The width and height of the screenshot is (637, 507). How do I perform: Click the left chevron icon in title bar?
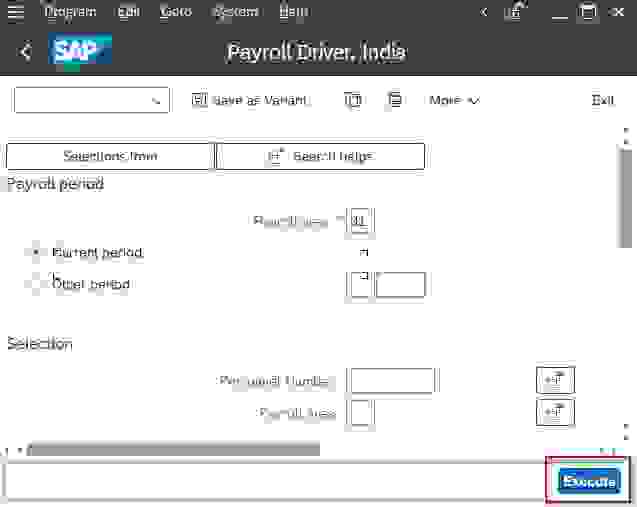[483, 12]
